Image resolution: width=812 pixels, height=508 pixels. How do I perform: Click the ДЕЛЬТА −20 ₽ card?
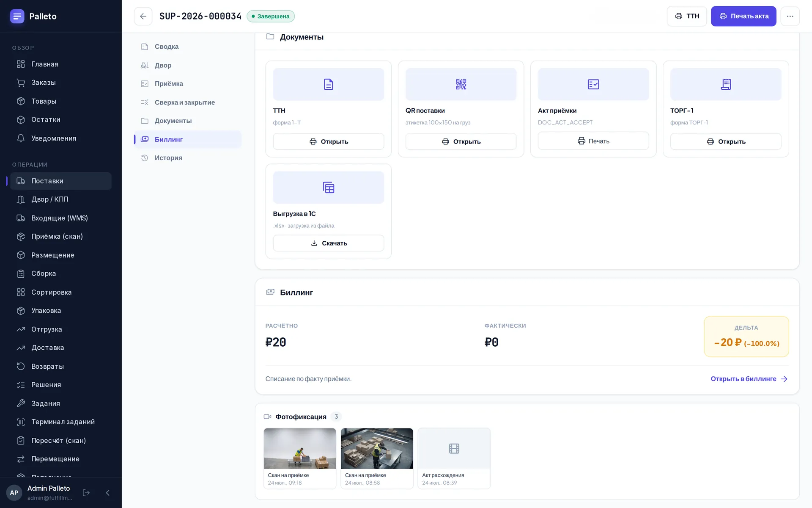pyautogui.click(x=746, y=337)
